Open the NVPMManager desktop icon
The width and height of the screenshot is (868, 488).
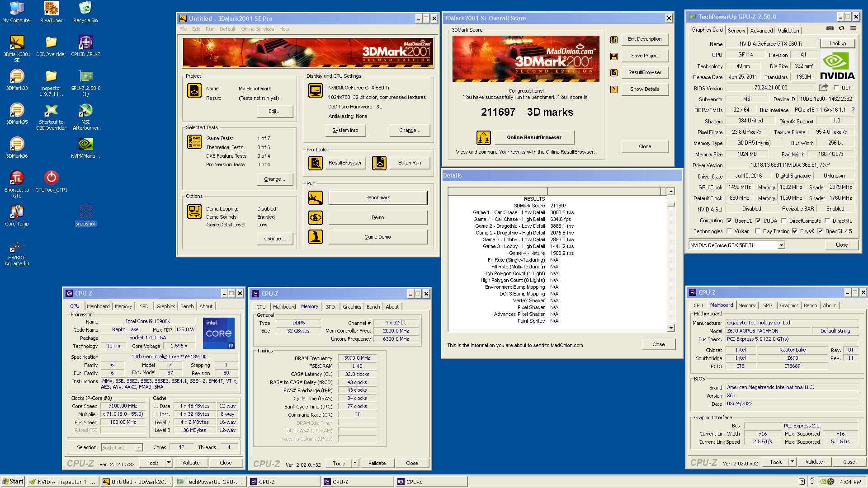[85, 148]
